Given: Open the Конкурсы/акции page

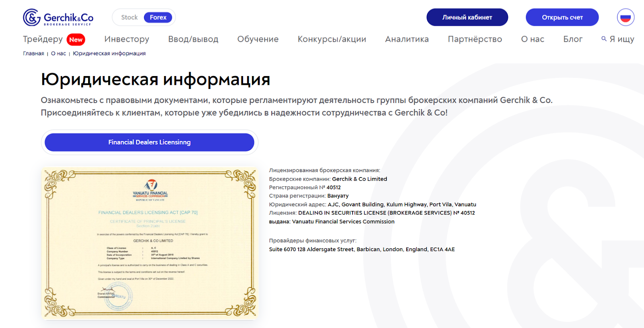Looking at the screenshot, I should point(332,39).
